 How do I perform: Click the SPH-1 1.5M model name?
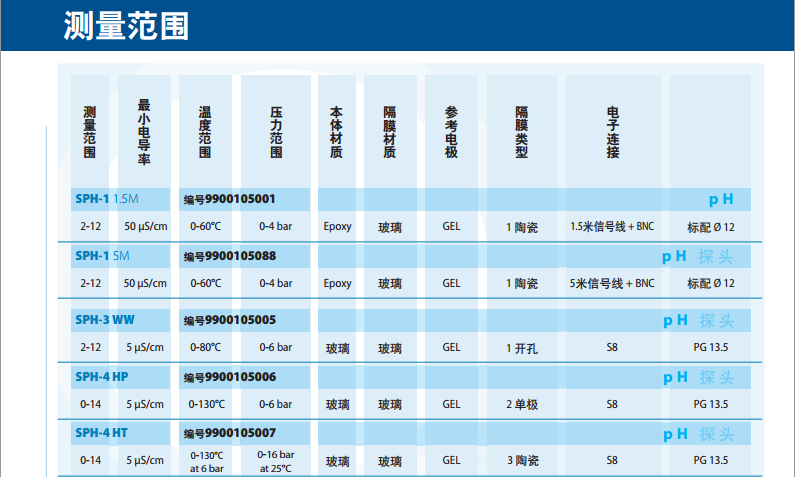(107, 199)
